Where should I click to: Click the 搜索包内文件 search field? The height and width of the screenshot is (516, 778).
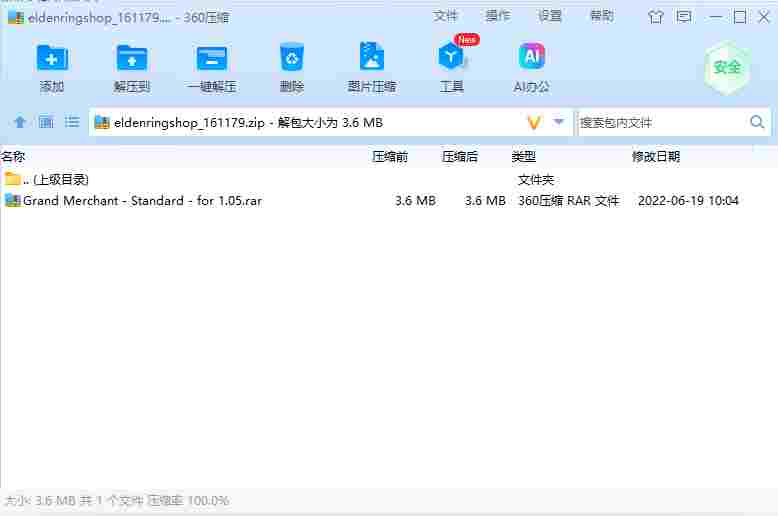click(663, 122)
